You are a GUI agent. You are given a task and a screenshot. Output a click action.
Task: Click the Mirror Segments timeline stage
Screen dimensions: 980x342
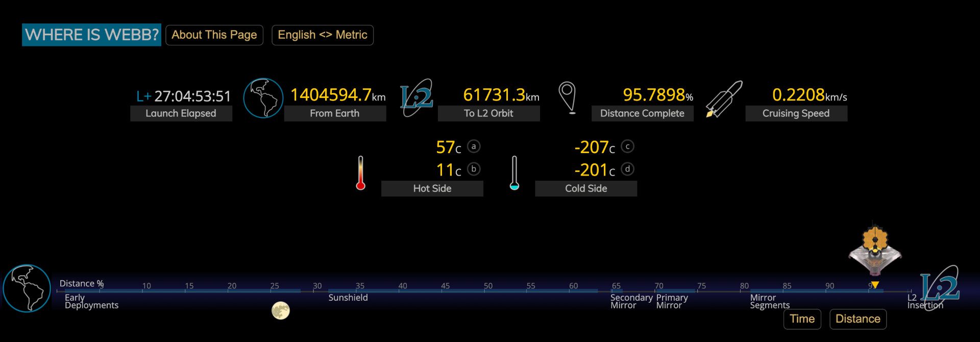(770, 301)
